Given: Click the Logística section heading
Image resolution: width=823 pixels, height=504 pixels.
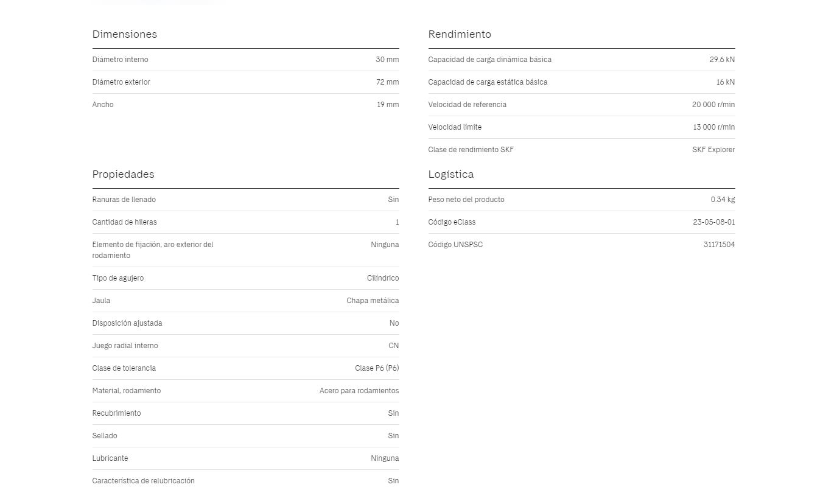Looking at the screenshot, I should [450, 174].
